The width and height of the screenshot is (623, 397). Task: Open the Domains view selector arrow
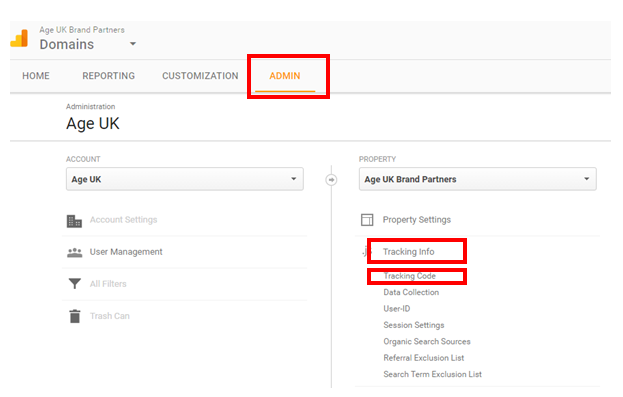click(133, 44)
